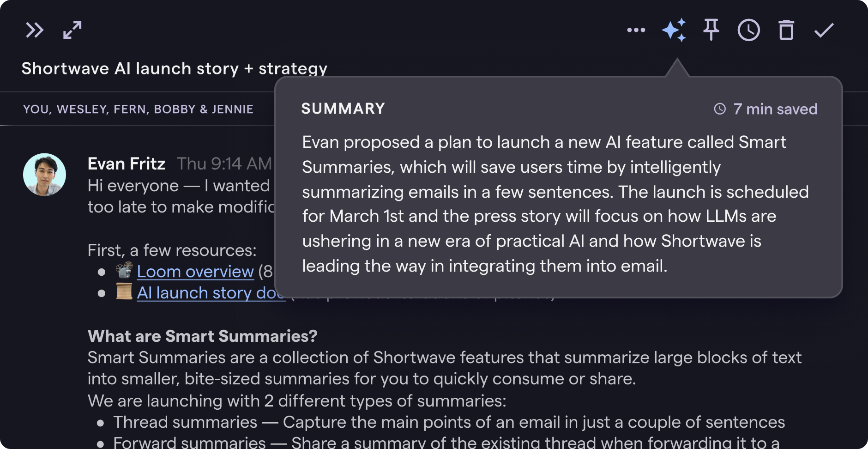Image resolution: width=868 pixels, height=449 pixels.
Task: Toggle the AI summary sparkle icon
Action: click(674, 30)
